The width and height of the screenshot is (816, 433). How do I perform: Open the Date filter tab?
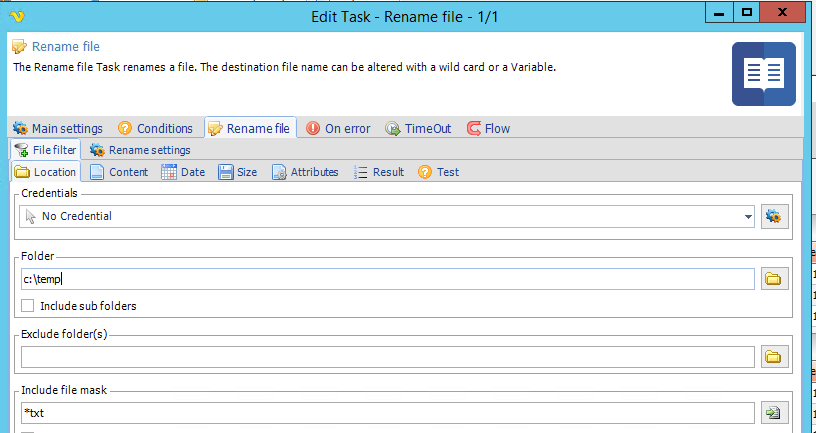click(183, 172)
